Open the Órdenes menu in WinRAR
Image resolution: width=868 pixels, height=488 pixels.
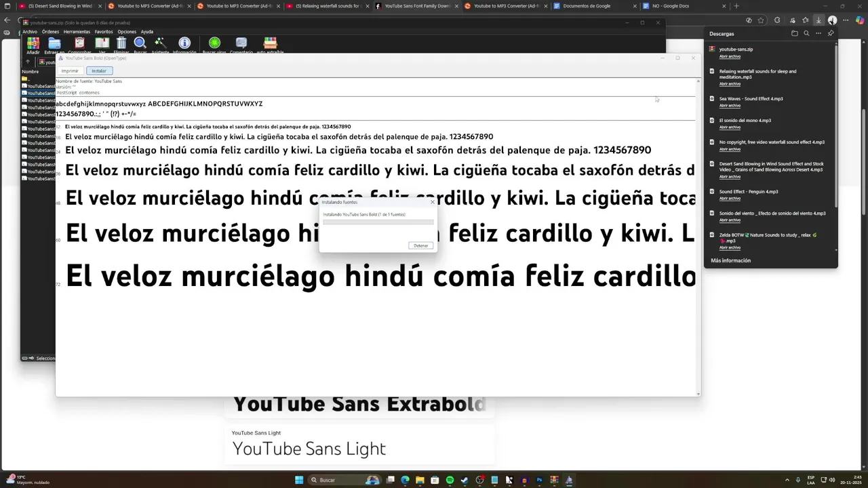coord(50,32)
